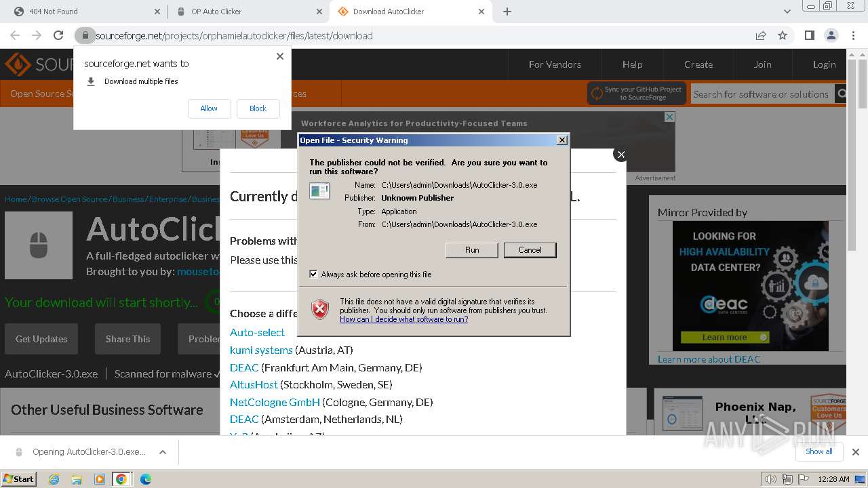Image resolution: width=868 pixels, height=488 pixels.
Task: Click the volume icon in system tray
Action: pyautogui.click(x=770, y=479)
